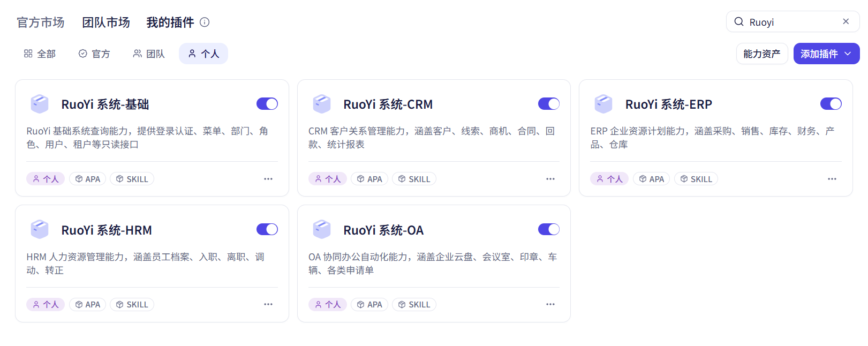Click the RuoYi 系统-CRM plugin box icon
This screenshot has width=868, height=346.
[322, 104]
